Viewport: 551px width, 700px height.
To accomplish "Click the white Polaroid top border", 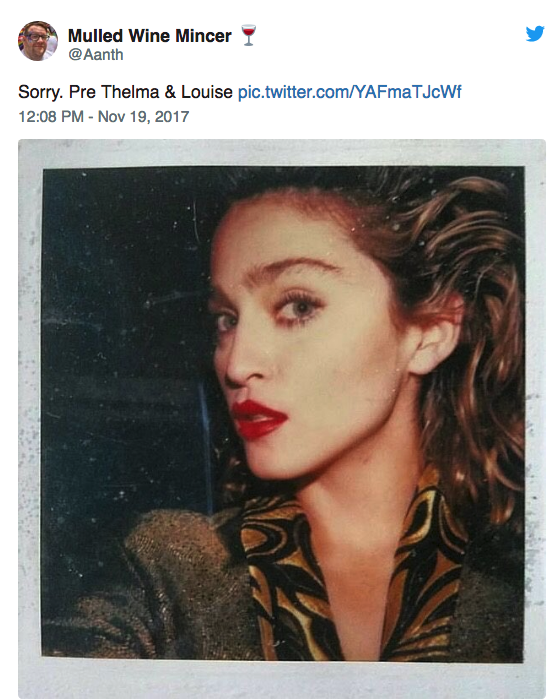I will [282, 154].
